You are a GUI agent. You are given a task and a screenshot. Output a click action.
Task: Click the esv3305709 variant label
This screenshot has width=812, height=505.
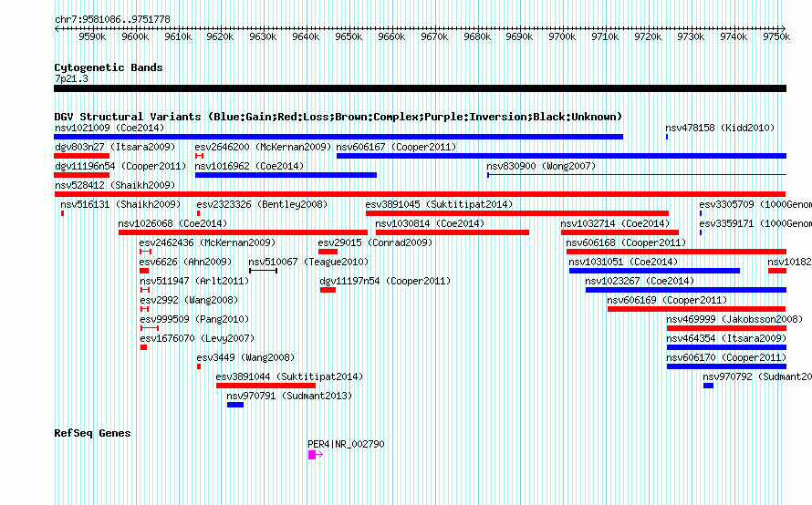pos(755,204)
